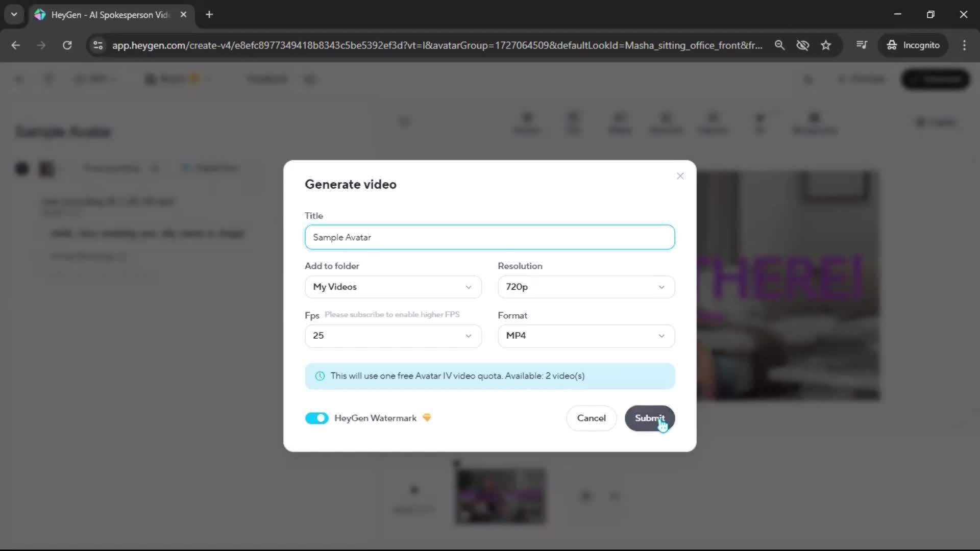Bookmark this page with star icon
Image resolution: width=980 pixels, height=551 pixels.
click(826, 45)
